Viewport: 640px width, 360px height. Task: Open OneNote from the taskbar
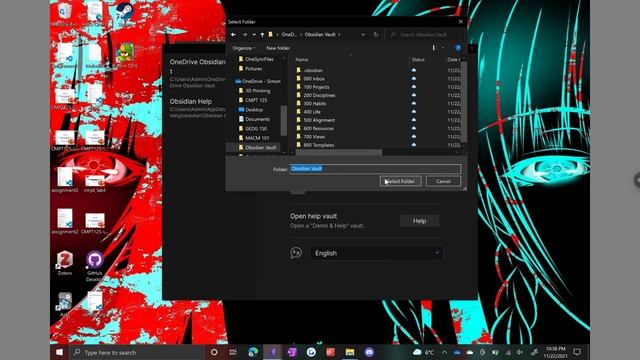[292, 352]
